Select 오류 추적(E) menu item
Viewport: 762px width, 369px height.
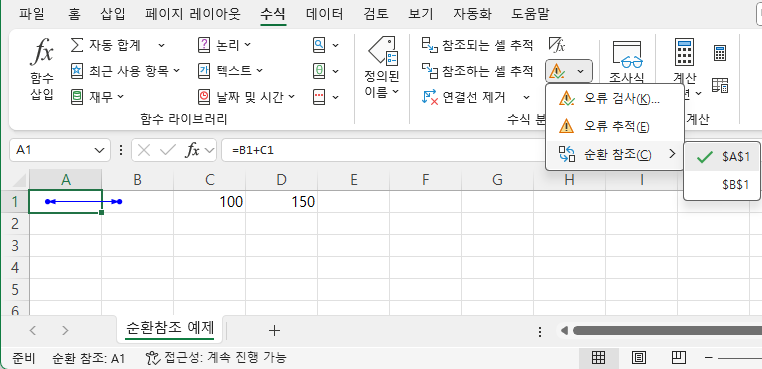tap(614, 127)
